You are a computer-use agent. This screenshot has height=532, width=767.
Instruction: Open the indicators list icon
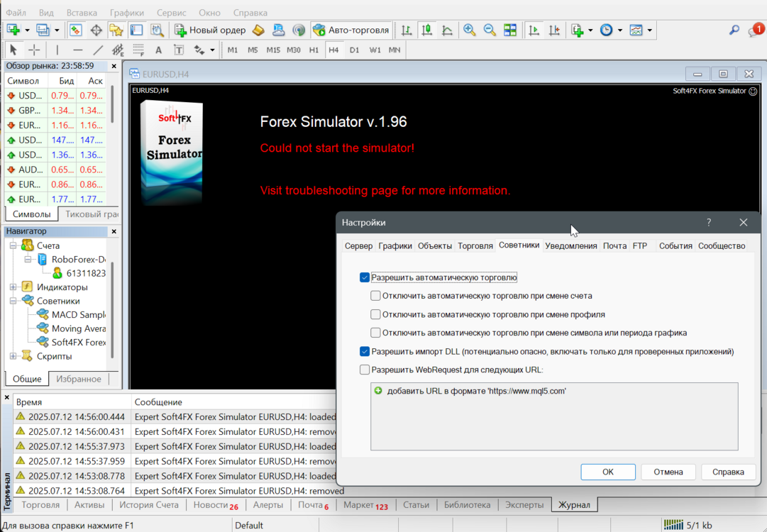point(578,31)
